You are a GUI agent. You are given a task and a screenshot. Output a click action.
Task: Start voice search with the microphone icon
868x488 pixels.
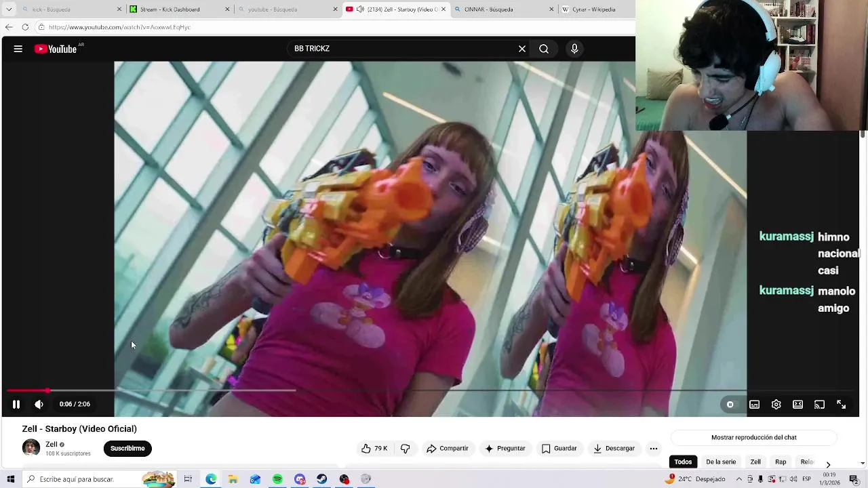(574, 49)
